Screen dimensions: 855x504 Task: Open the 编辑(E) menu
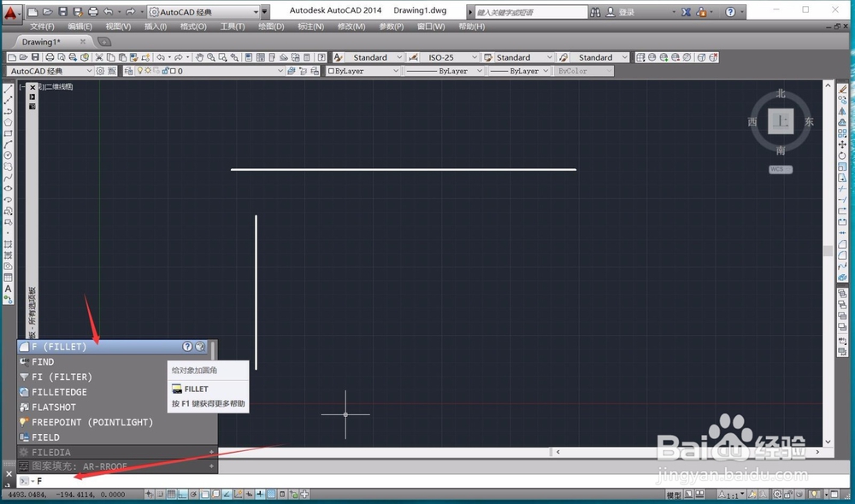[80, 26]
